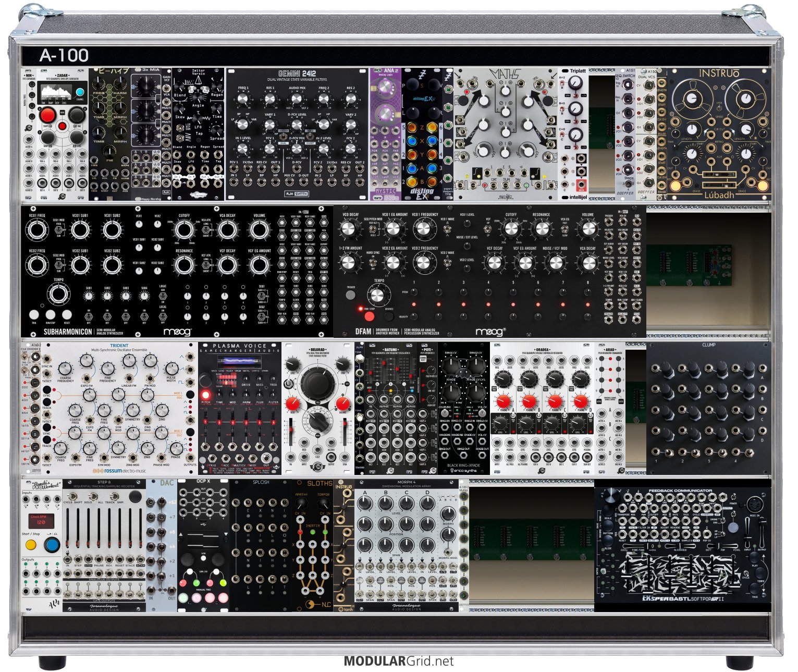Click the "GEMINI 2412" title text
The width and height of the screenshot is (798, 672).
pos(297,74)
